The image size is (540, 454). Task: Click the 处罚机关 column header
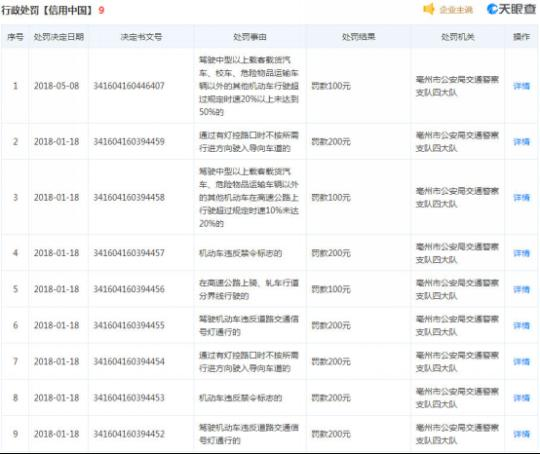[458, 37]
